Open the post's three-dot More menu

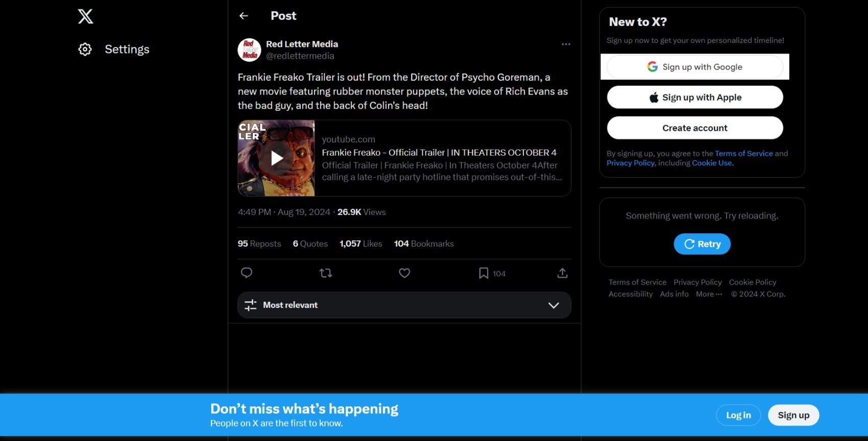tap(566, 44)
